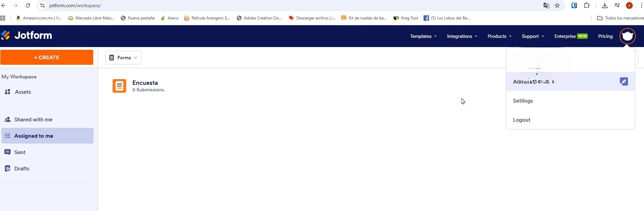Click the highlighted admin row in the avatar menu

[x=570, y=81]
